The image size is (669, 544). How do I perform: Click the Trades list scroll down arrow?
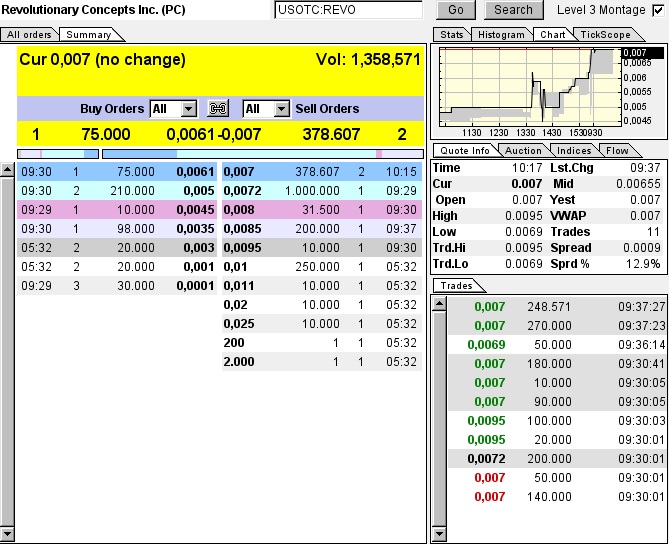coord(439,534)
